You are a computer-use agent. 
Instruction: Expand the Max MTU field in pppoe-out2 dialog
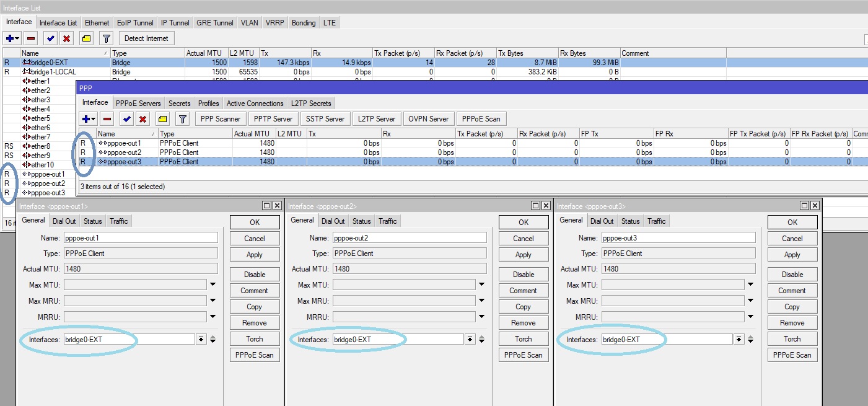click(x=481, y=285)
